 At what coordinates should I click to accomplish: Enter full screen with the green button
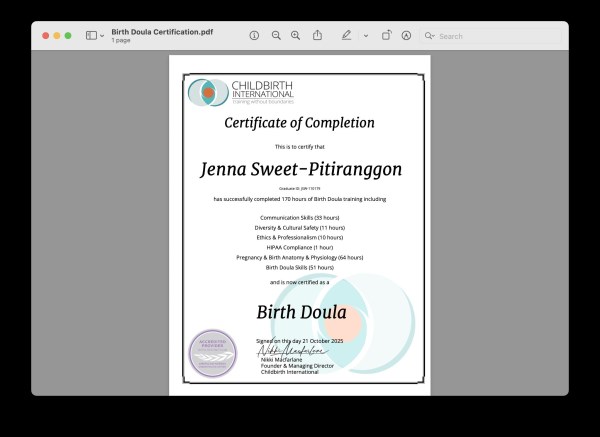pyautogui.click(x=68, y=35)
